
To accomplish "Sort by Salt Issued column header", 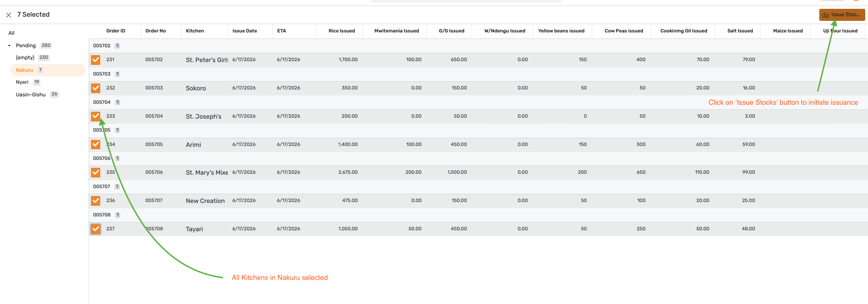I will [740, 31].
